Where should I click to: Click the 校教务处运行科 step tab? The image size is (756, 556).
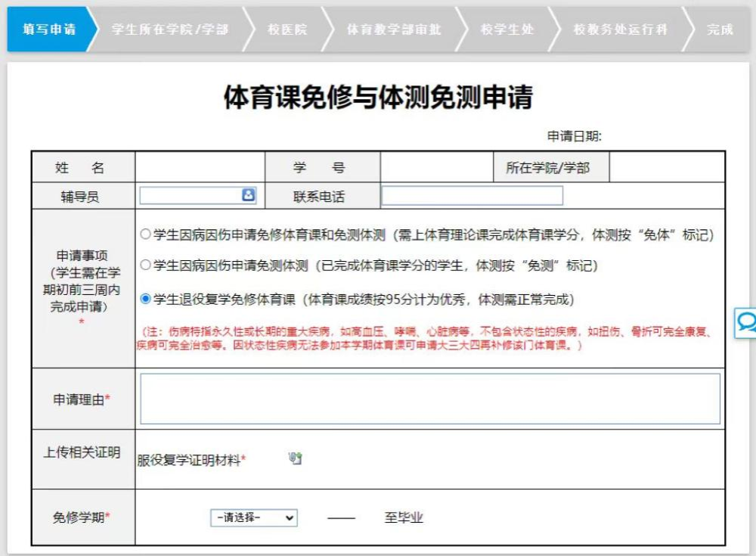620,30
